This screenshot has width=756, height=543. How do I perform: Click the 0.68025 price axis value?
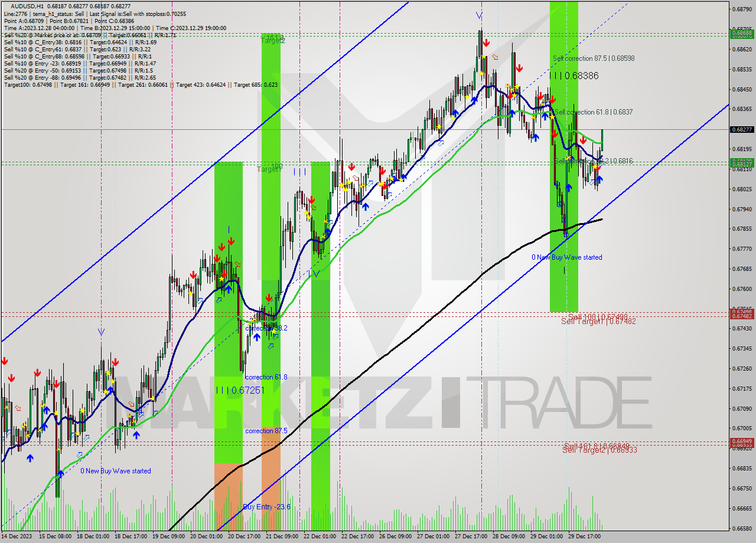(x=742, y=189)
